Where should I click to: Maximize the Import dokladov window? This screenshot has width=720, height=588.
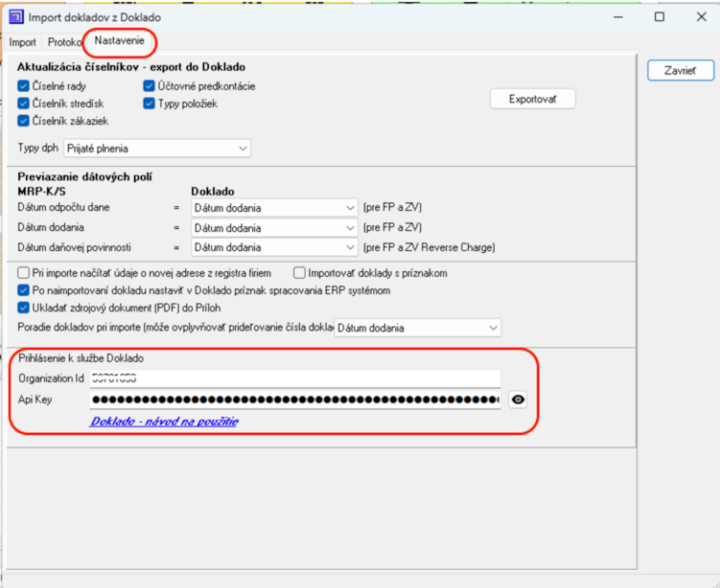click(x=659, y=17)
